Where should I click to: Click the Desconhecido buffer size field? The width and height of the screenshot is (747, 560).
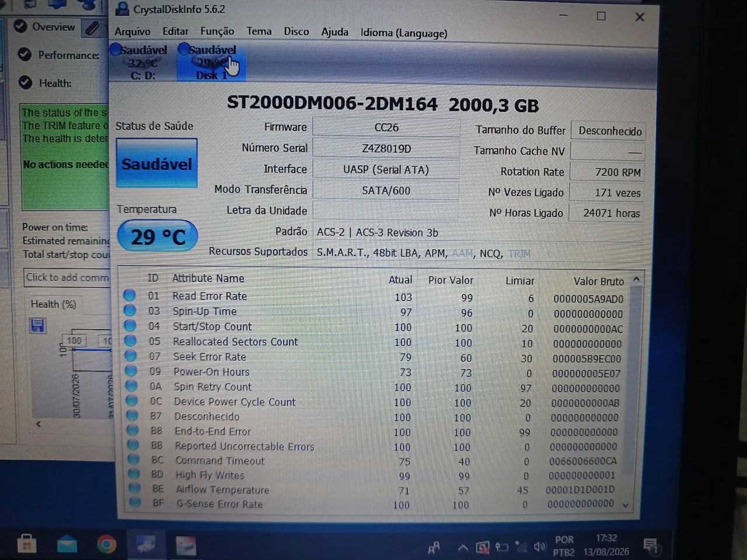(608, 131)
